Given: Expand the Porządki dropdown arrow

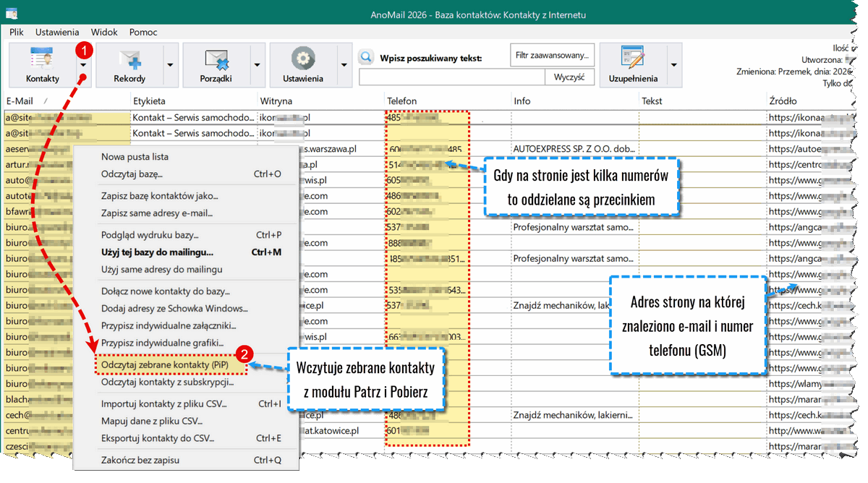Looking at the screenshot, I should [x=258, y=64].
